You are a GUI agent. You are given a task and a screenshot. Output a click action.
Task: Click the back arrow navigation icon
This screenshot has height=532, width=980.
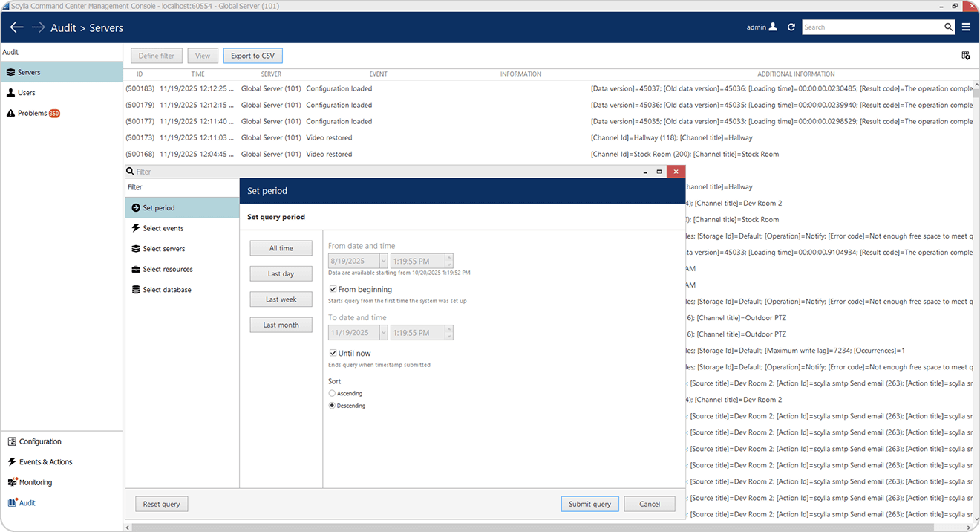click(x=16, y=27)
